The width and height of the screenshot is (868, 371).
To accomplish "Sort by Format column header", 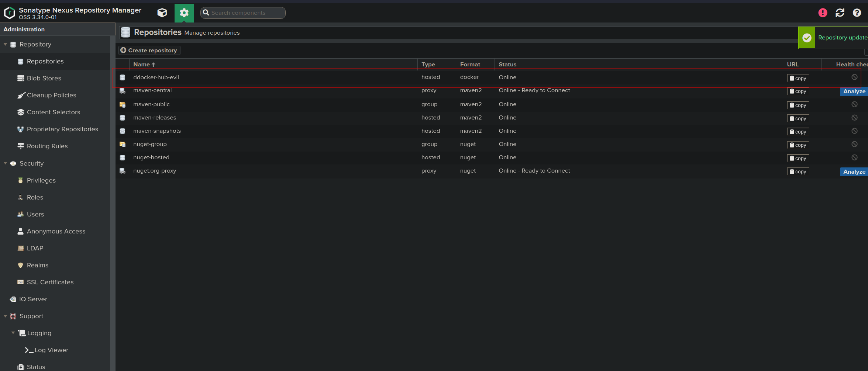I will click(475, 64).
